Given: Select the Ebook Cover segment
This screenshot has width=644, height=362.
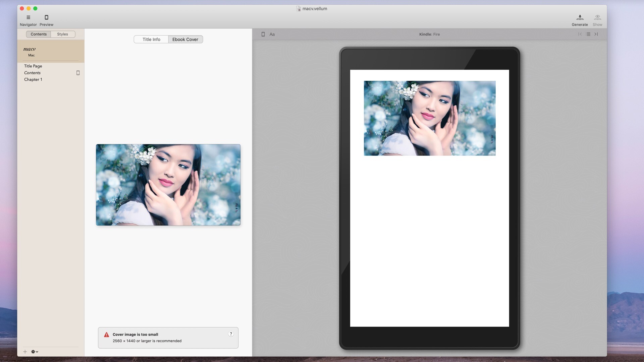Looking at the screenshot, I should 185,39.
